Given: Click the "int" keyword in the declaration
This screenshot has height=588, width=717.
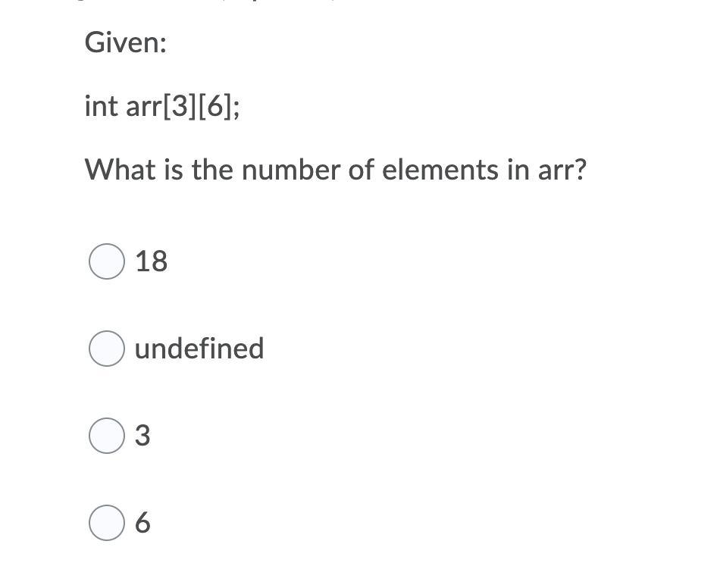Looking at the screenshot, I should 101,105.
